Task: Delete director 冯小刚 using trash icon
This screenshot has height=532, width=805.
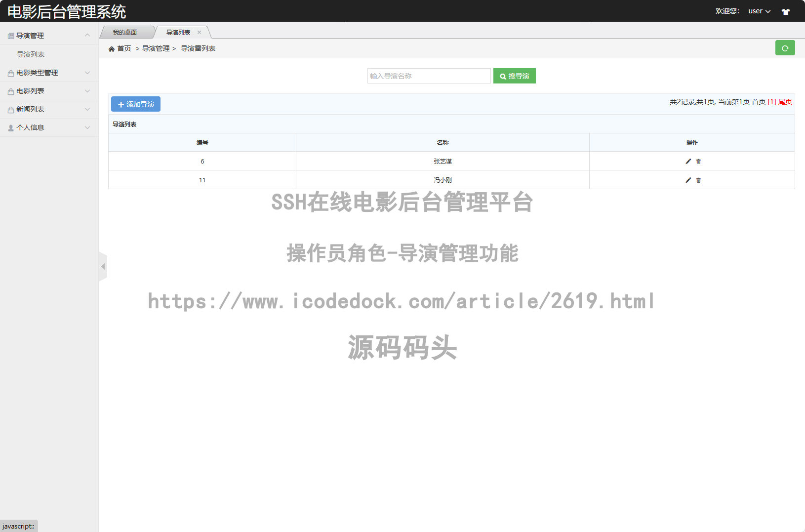Action: pos(698,180)
